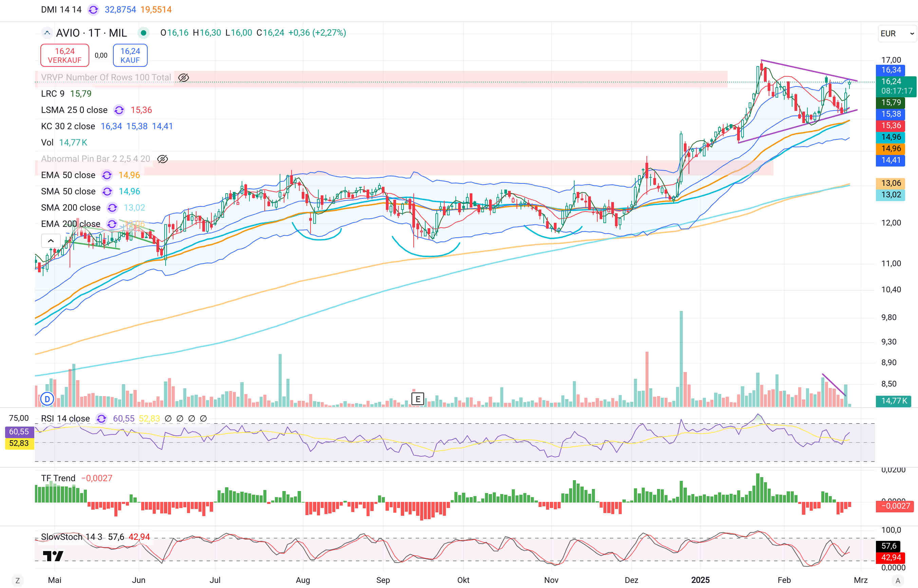Click the green market status dot
Screen dimensions: 918x588
143,33
